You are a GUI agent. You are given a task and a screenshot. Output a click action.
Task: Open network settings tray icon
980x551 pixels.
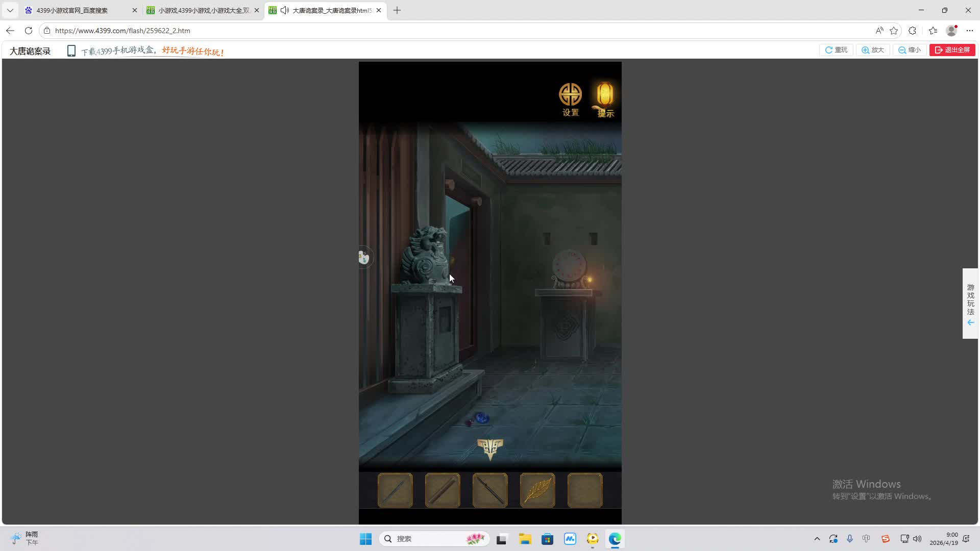(904, 539)
